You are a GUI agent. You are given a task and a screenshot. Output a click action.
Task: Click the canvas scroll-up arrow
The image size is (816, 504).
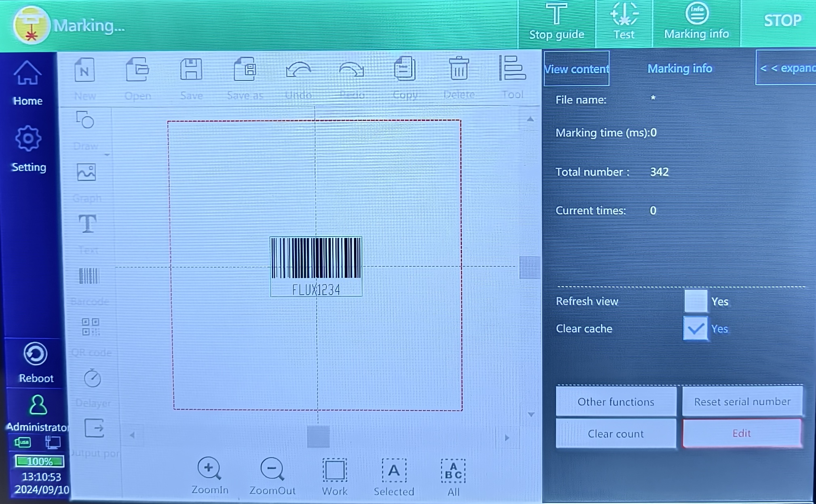click(x=530, y=119)
